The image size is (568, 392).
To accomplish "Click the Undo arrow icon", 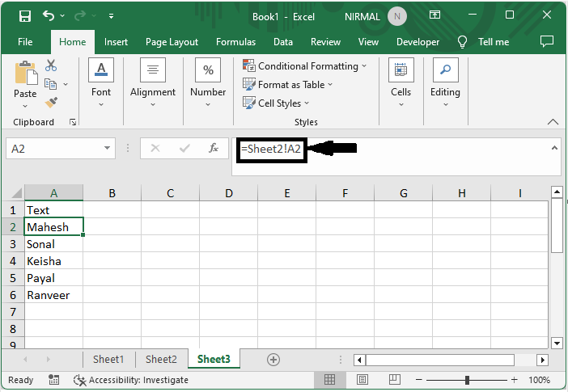I will [x=49, y=15].
